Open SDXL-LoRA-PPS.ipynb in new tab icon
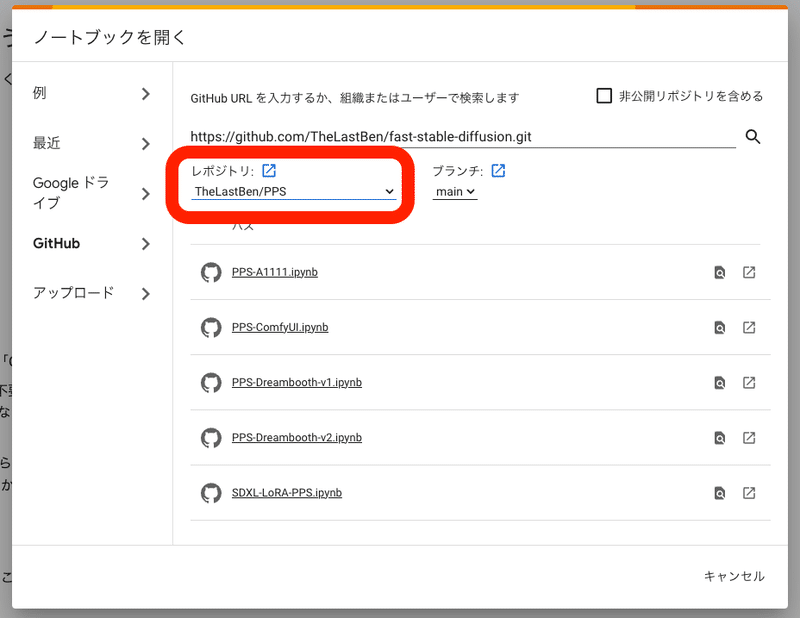This screenshot has width=800, height=618. [748, 493]
